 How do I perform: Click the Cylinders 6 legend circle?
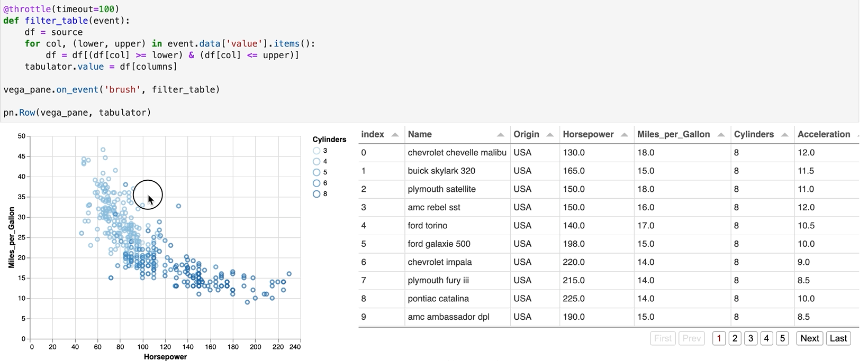317,183
